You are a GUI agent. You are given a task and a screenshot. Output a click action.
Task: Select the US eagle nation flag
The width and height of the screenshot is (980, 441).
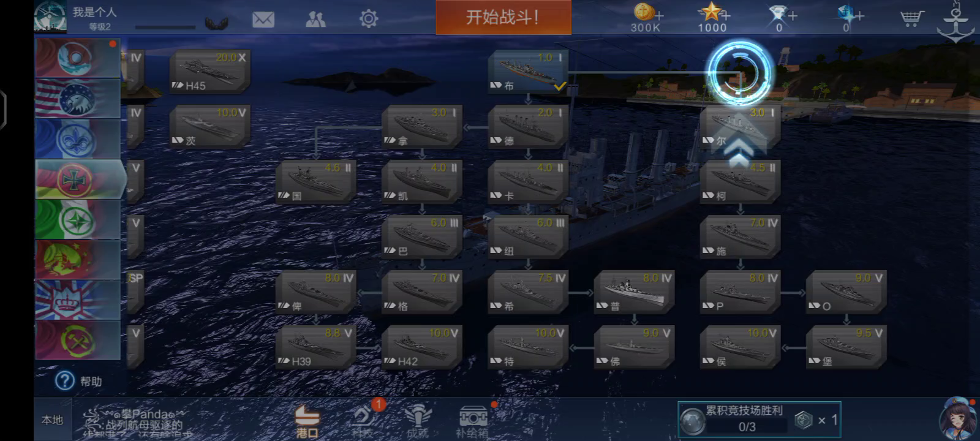pyautogui.click(x=78, y=99)
